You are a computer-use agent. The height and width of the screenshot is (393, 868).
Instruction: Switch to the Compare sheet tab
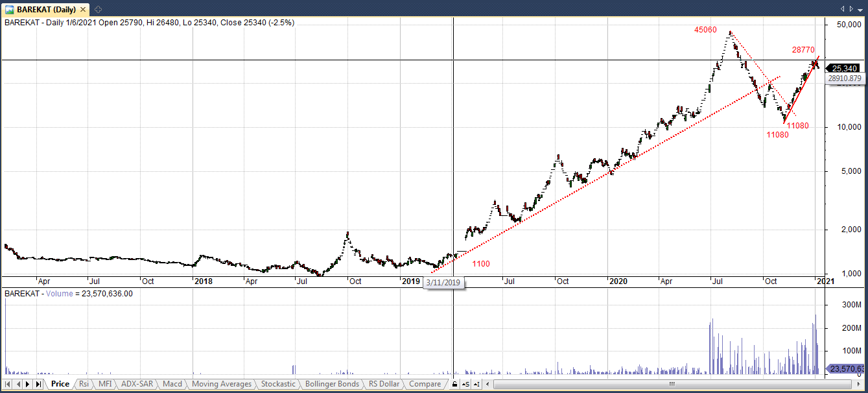pos(425,384)
